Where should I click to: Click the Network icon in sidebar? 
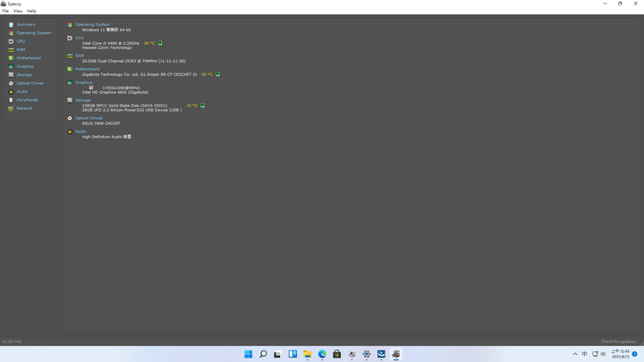tap(11, 108)
